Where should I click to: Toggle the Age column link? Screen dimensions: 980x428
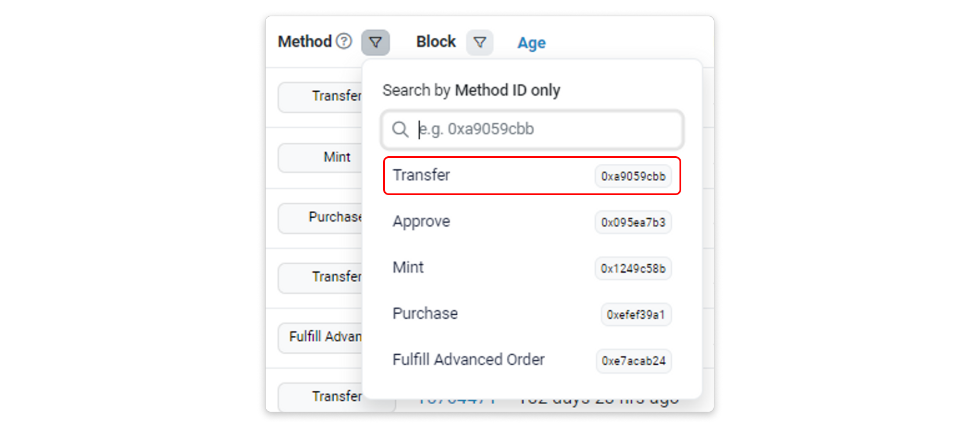[x=531, y=43]
